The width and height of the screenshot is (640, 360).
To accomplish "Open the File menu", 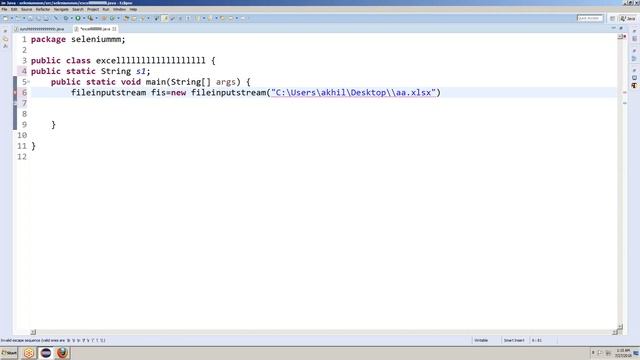I will (x=4, y=9).
